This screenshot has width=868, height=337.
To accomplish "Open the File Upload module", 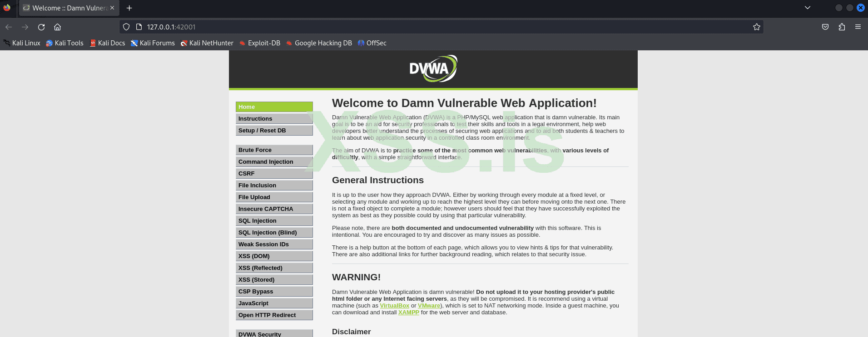I will pyautogui.click(x=274, y=197).
